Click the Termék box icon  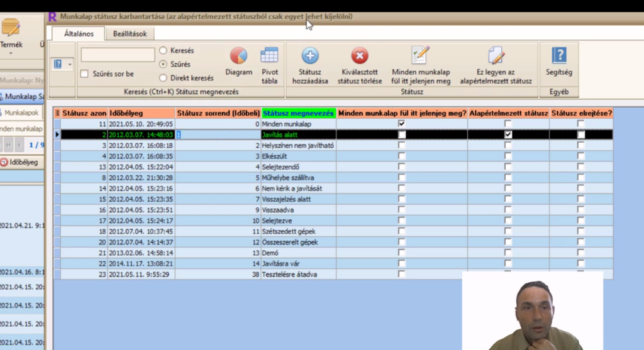(x=11, y=28)
